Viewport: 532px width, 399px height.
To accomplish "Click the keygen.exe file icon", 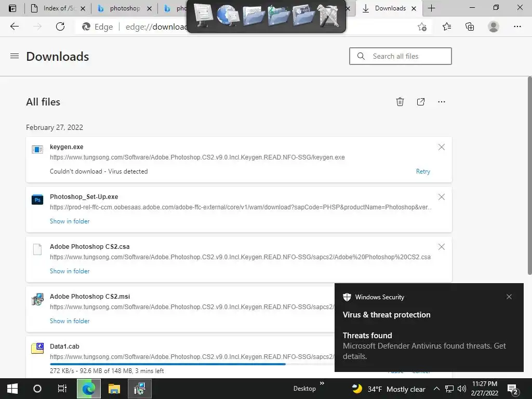I will point(37,149).
